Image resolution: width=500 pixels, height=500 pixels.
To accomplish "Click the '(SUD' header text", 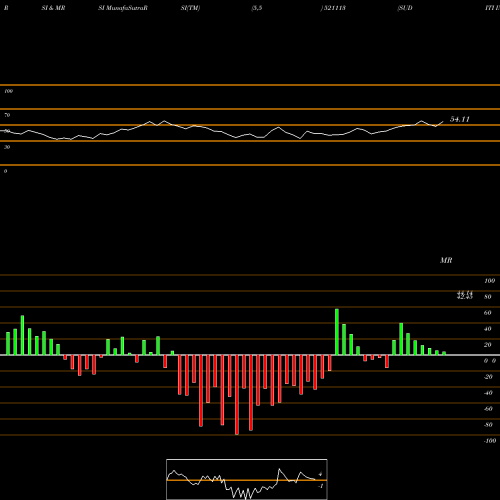I will coord(405,8).
